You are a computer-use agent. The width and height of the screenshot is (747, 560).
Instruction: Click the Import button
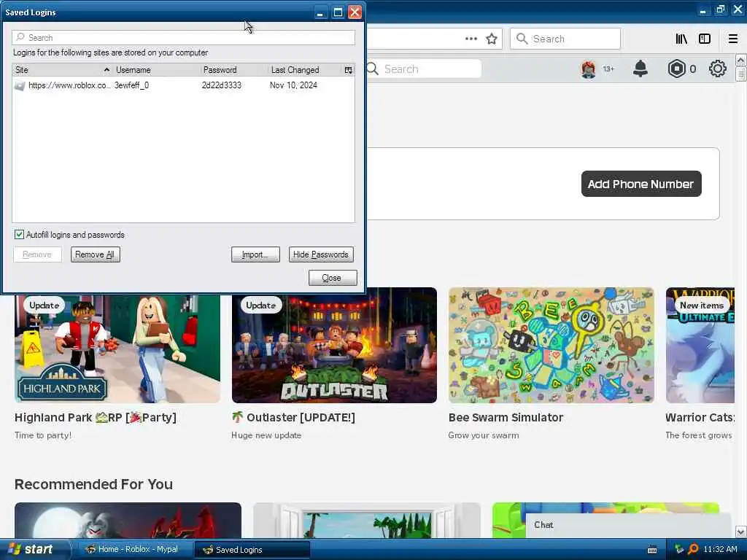click(255, 254)
